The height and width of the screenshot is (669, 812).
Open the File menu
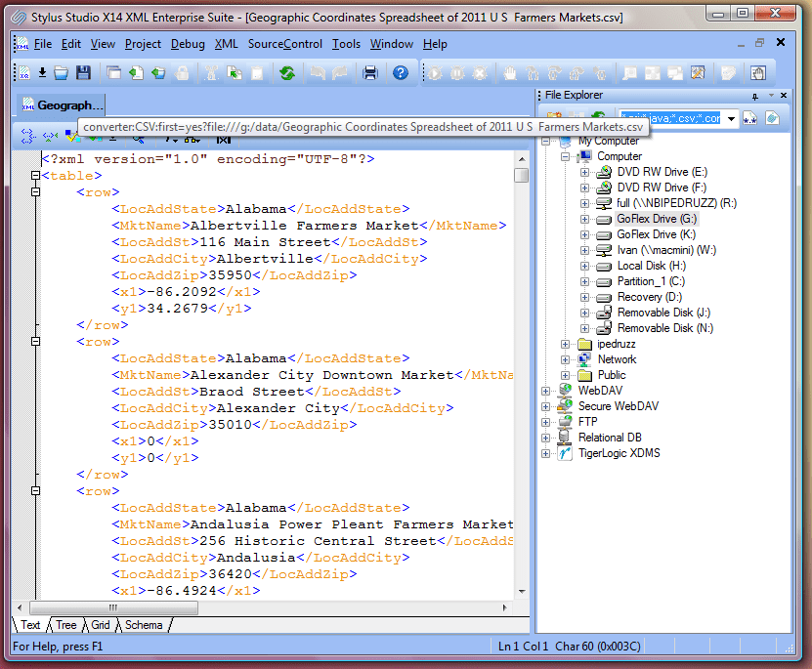pos(43,45)
